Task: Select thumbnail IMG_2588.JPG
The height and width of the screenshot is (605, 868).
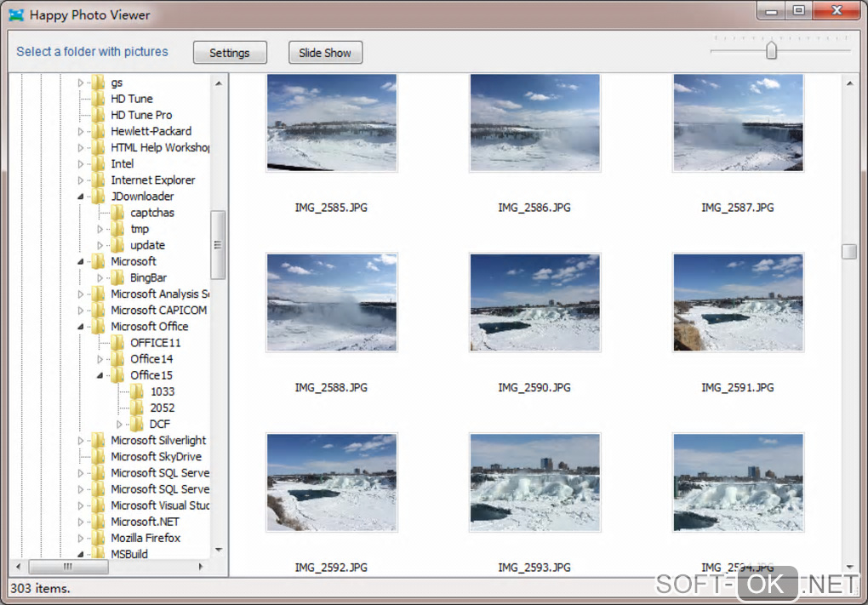Action: pyautogui.click(x=332, y=302)
